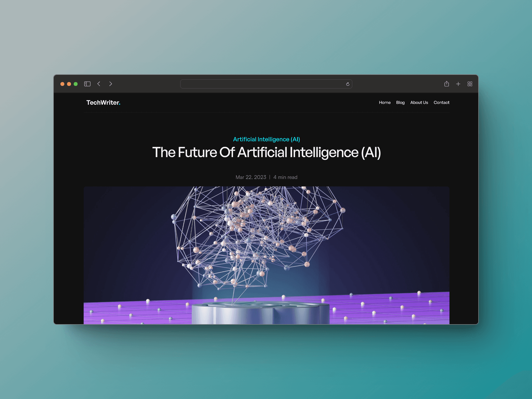Click the Blog navigation link
This screenshot has height=399, width=532.
(400, 103)
